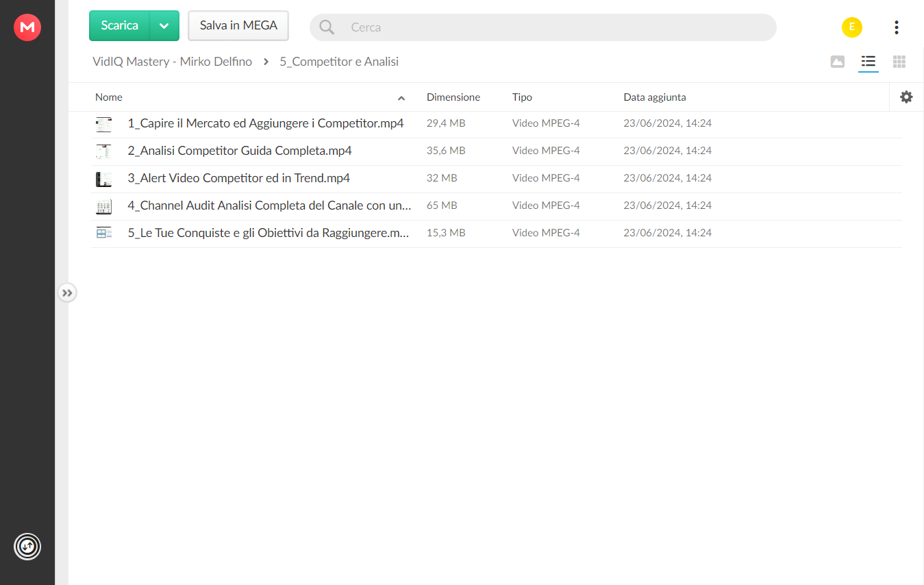
Task: Click thumbnail of 3_Alert Video Competitor video
Action: 103,179
